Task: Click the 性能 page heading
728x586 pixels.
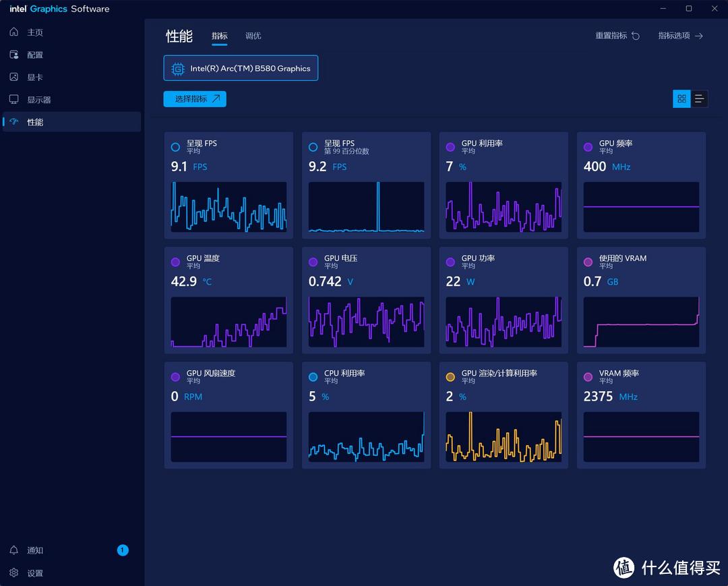Action: pos(179,36)
